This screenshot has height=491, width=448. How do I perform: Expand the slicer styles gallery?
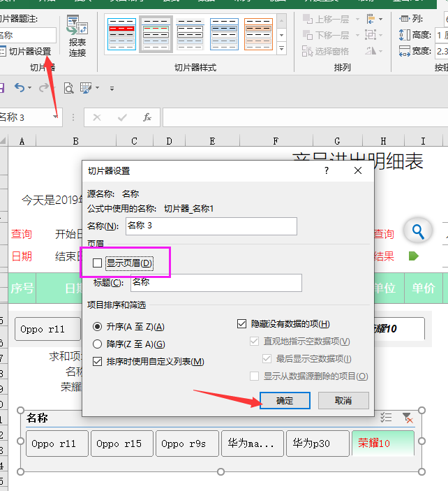pyautogui.click(x=281, y=49)
